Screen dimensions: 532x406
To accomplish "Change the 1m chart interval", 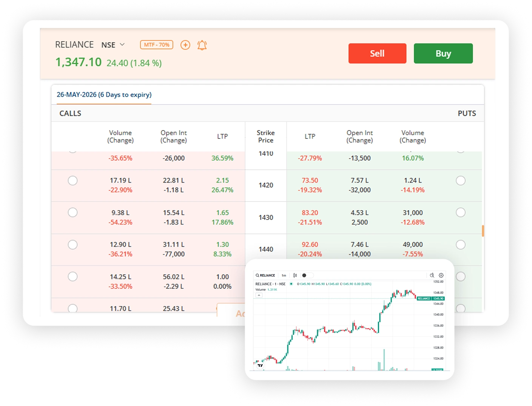I will pyautogui.click(x=284, y=275).
